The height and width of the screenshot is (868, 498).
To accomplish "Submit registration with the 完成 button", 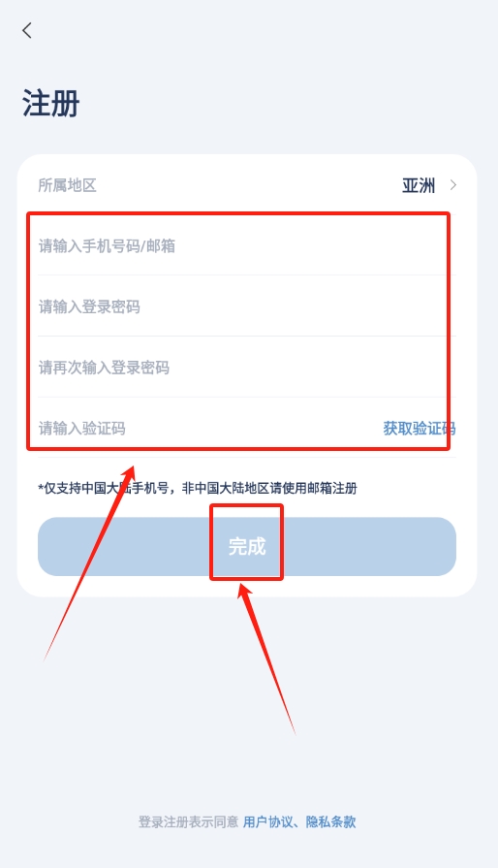I will tap(246, 546).
